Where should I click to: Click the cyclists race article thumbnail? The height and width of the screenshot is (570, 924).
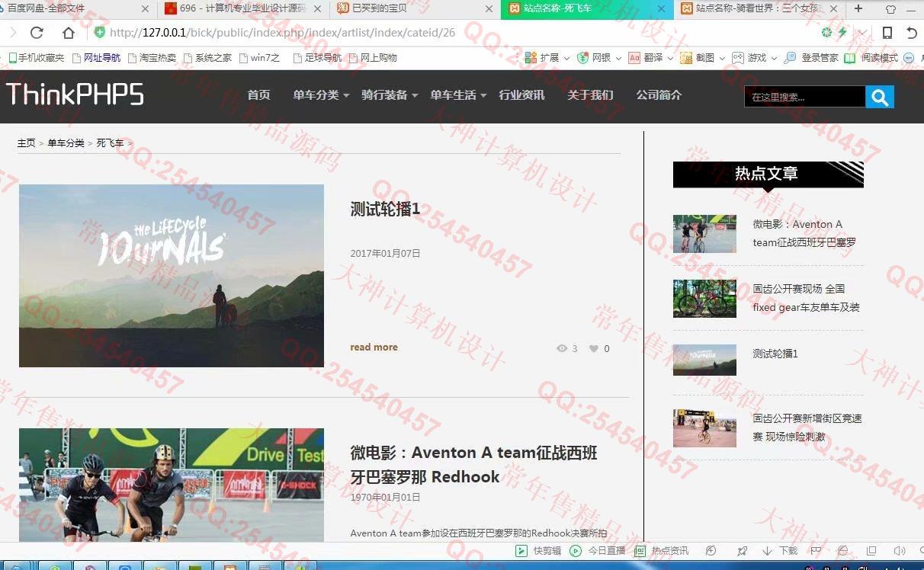[x=172, y=485]
